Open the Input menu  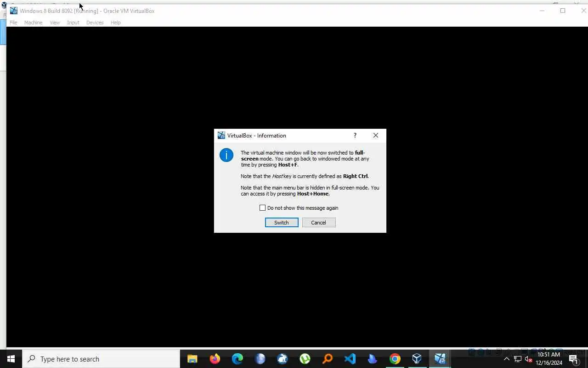click(73, 23)
